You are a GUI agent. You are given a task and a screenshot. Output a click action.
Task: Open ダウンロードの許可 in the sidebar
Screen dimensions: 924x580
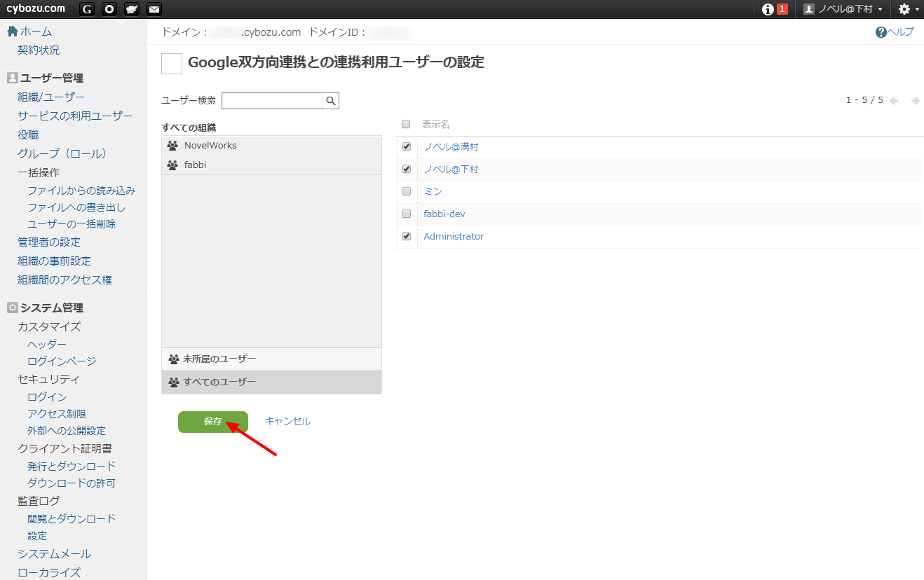coord(72,483)
